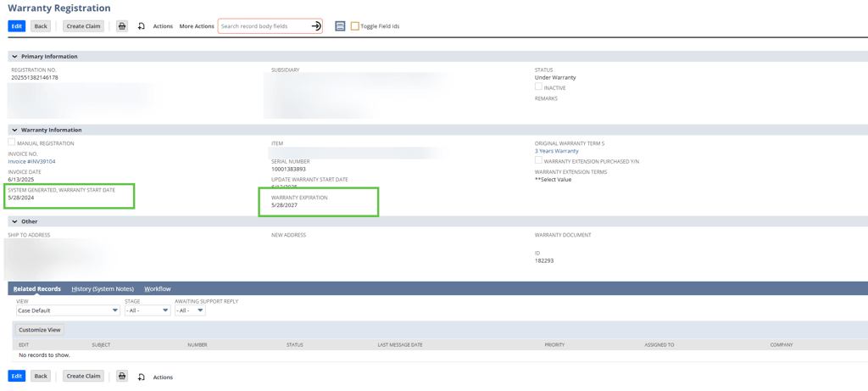Screen dimensions: 868x391
Task: Click the **Select Value text
Action: click(553, 180)
